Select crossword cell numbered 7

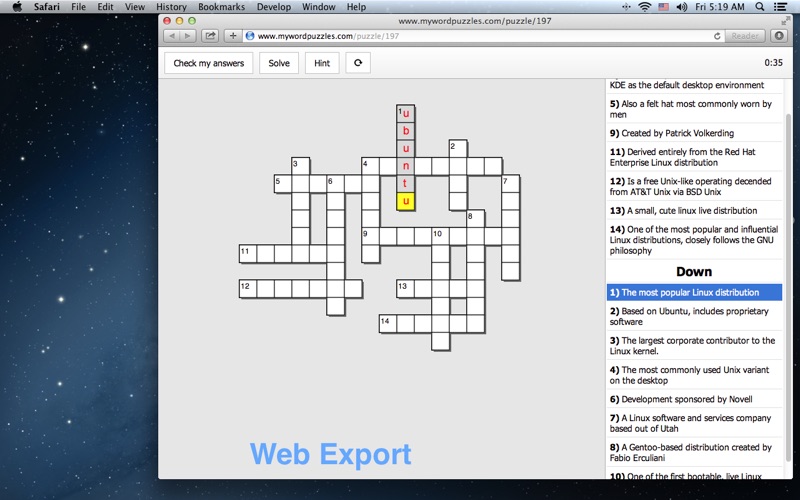tap(510, 184)
